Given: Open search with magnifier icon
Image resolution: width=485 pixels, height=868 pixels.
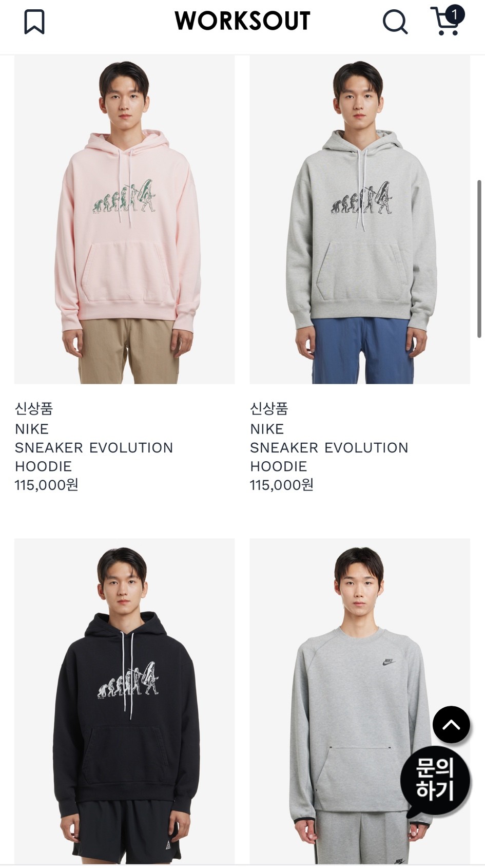Looking at the screenshot, I should 395,22.
